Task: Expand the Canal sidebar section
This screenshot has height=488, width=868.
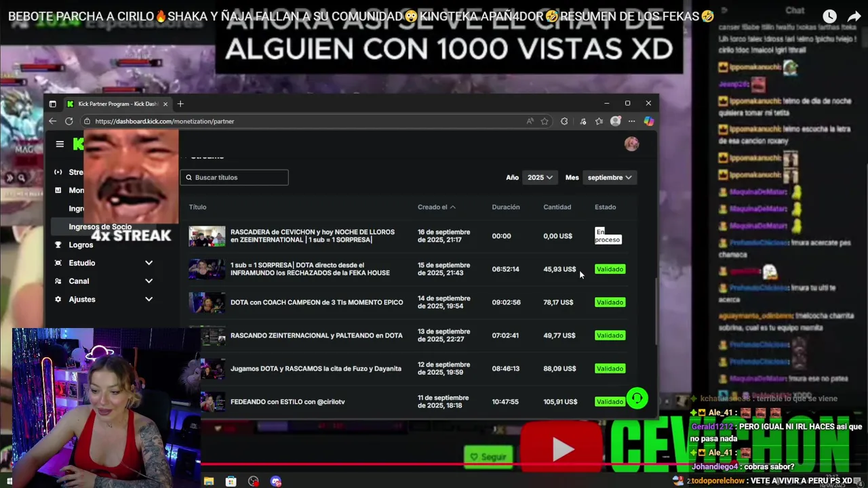Action: coord(149,281)
